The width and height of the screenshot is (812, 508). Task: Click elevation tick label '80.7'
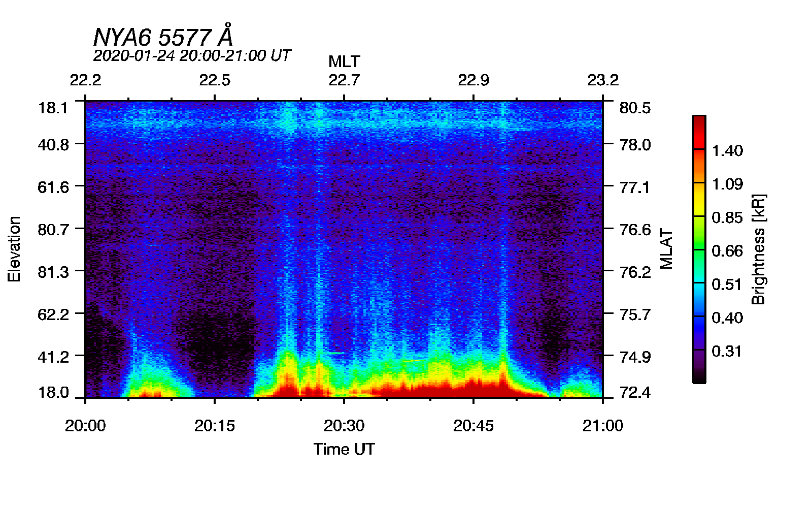(x=53, y=230)
